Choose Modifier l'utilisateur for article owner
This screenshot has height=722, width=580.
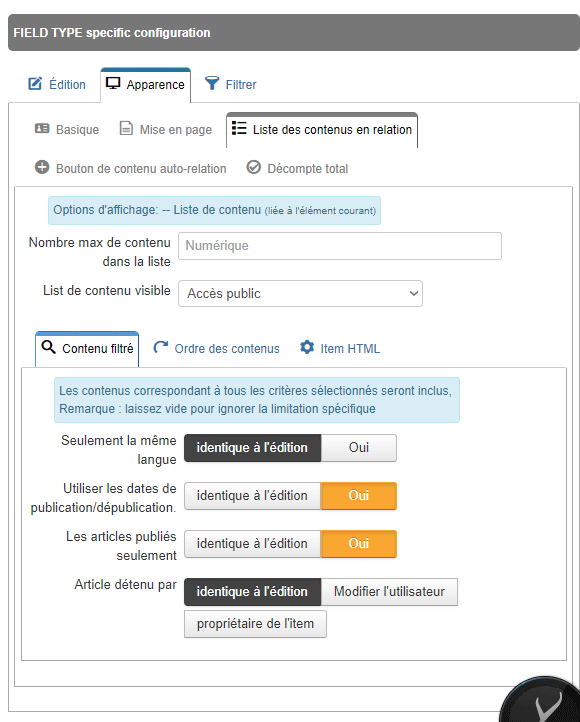389,592
